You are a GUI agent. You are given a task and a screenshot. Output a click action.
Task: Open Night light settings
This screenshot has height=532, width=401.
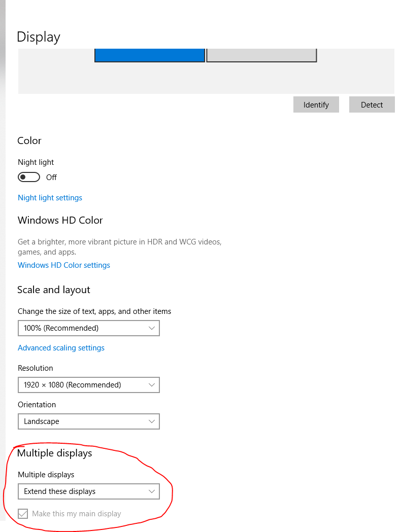[x=50, y=197]
